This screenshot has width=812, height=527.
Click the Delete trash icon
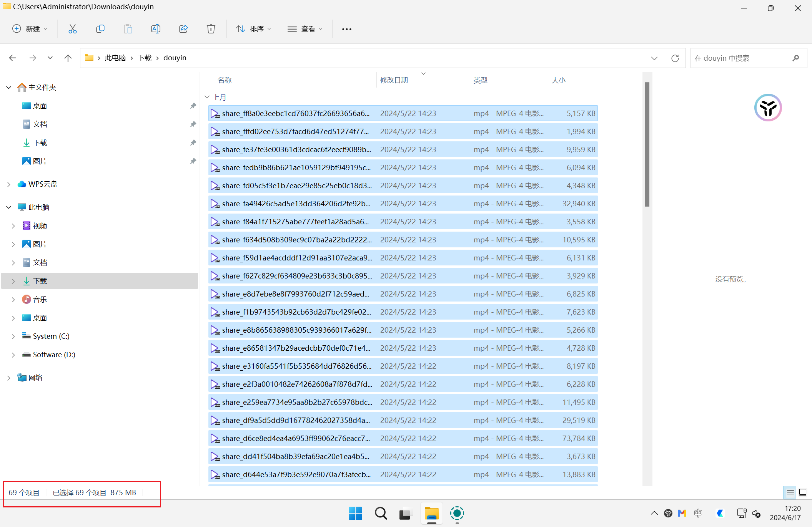coord(211,29)
